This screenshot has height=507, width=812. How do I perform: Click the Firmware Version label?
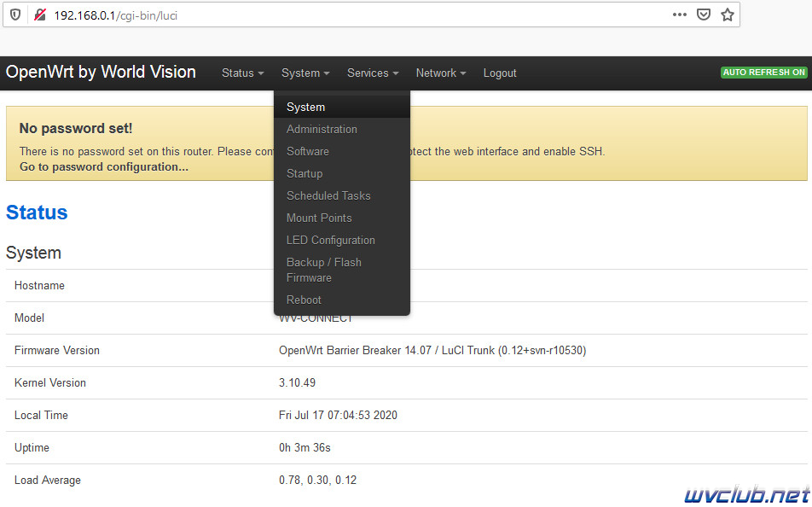click(57, 351)
